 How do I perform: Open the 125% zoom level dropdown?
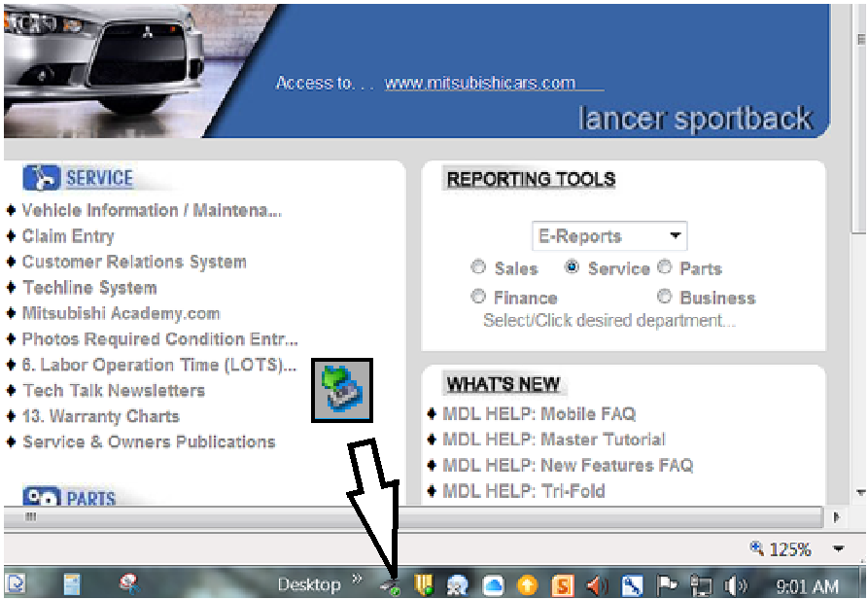[x=838, y=549]
